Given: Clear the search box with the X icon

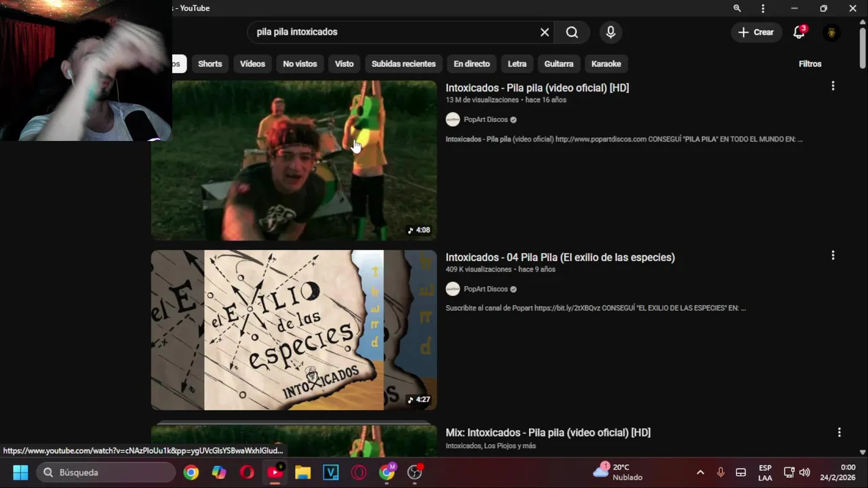Looking at the screenshot, I should tap(545, 32).
